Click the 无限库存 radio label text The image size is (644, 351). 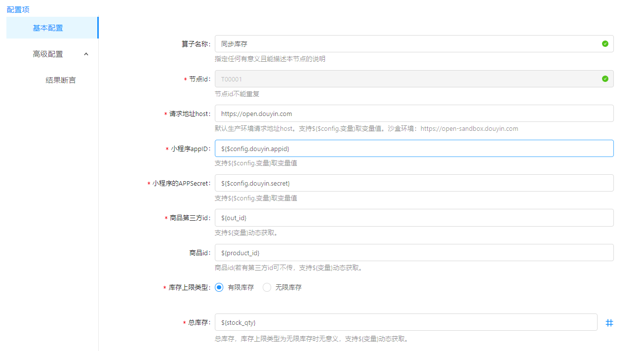coord(288,287)
